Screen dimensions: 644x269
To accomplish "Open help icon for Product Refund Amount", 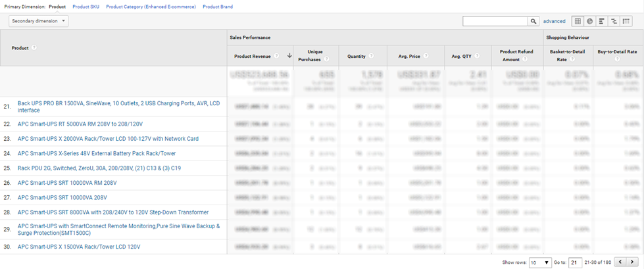I will point(525,59).
